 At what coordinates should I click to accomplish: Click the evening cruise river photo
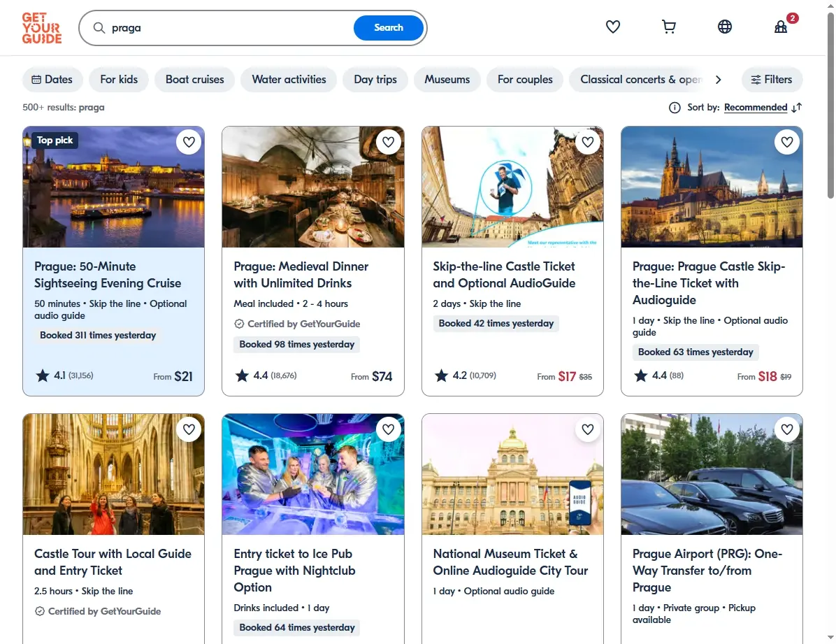(113, 187)
